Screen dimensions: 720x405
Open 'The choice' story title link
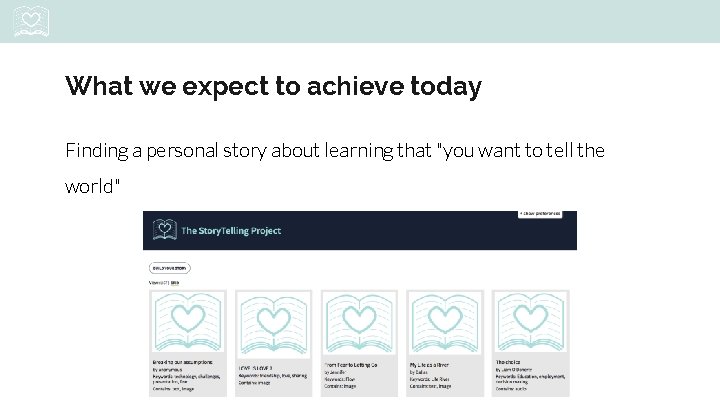tap(507, 362)
